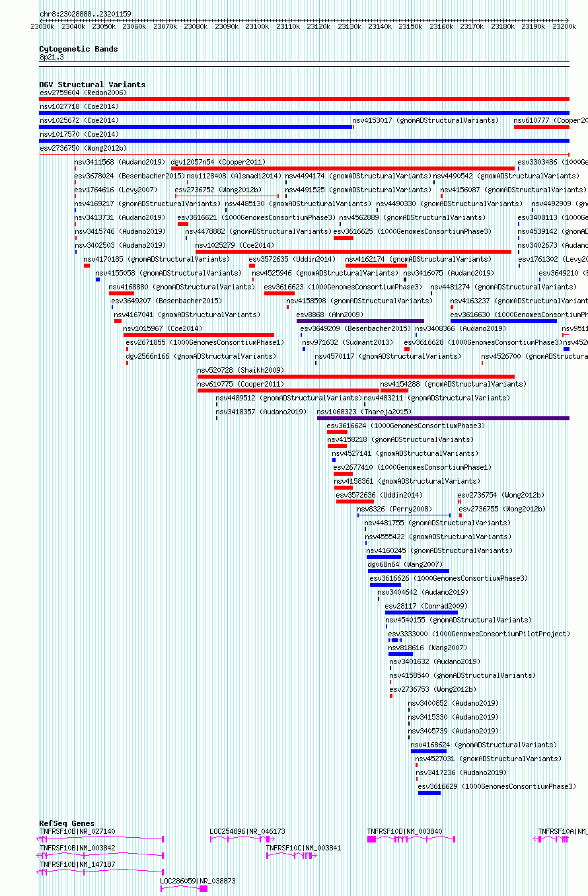Select the nsv4168624 gnomAD variant label
This screenshot has height=896, width=588.
click(x=484, y=745)
